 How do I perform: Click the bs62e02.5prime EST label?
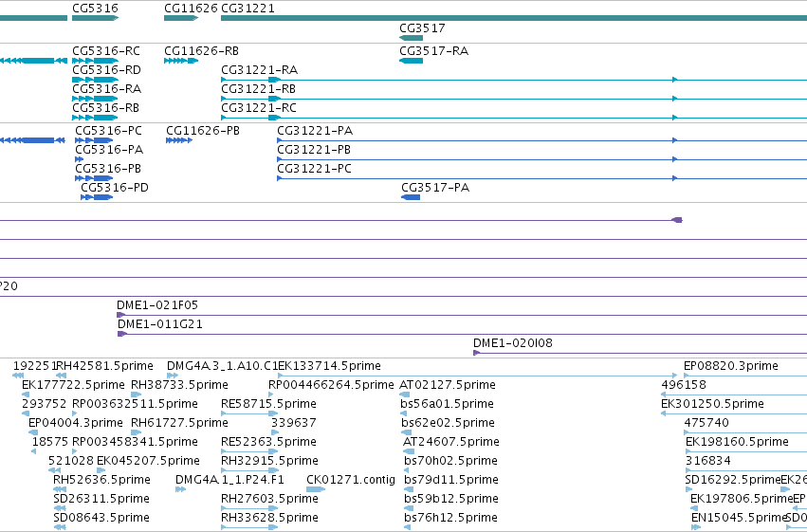[449, 423]
